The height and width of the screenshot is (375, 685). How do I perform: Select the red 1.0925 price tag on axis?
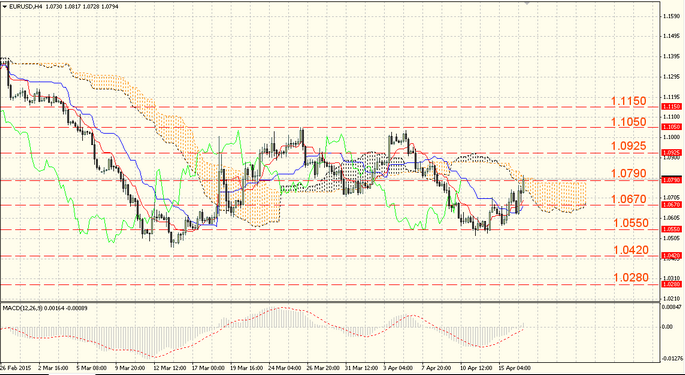(671, 153)
